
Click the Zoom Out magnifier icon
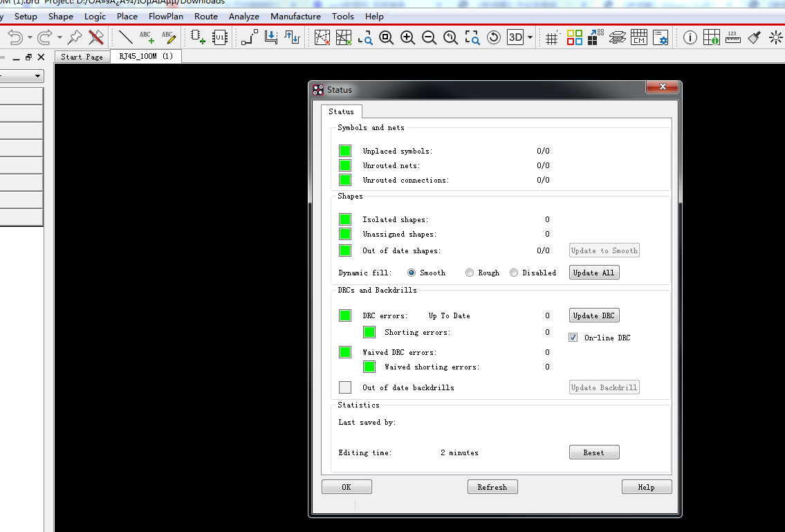click(x=429, y=37)
